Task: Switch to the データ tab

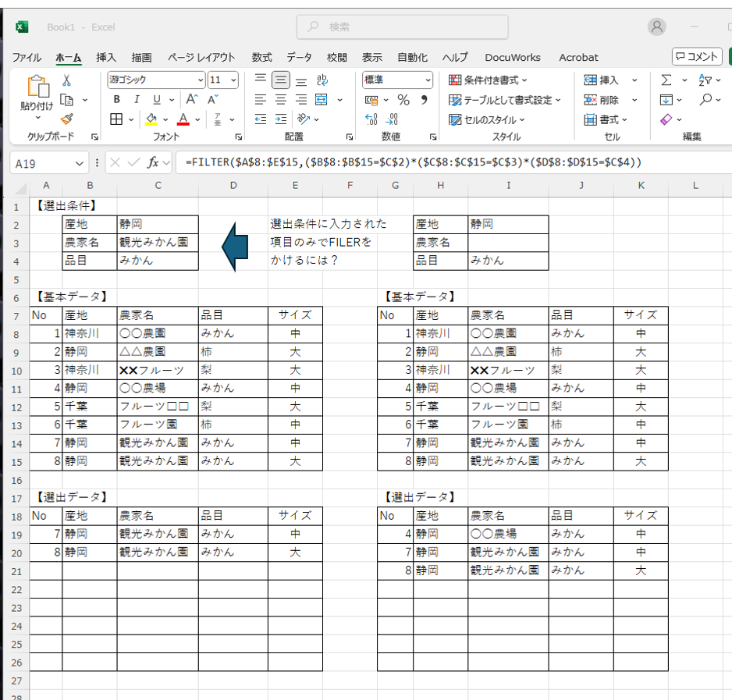Action: pos(299,58)
